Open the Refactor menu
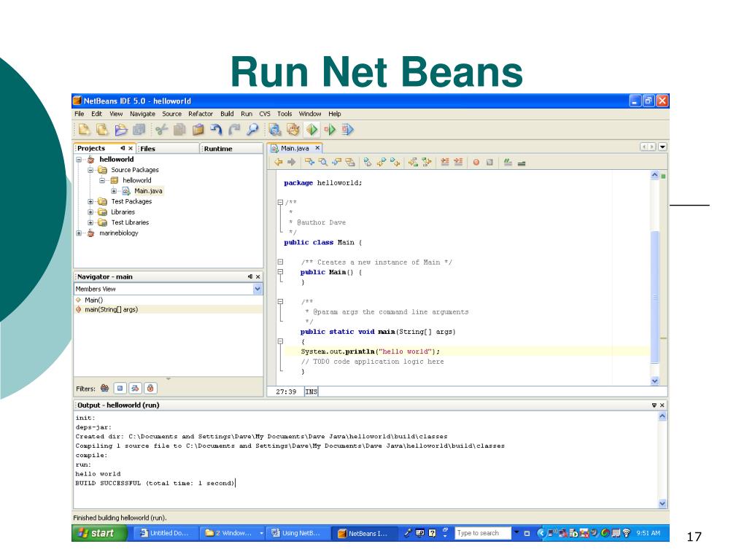This screenshot has height=560, width=747. [x=201, y=114]
